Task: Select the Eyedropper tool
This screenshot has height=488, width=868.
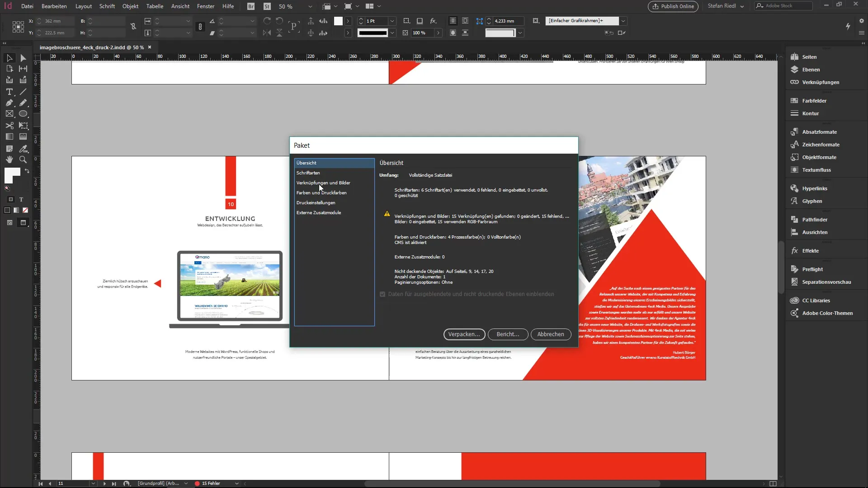Action: (23, 149)
